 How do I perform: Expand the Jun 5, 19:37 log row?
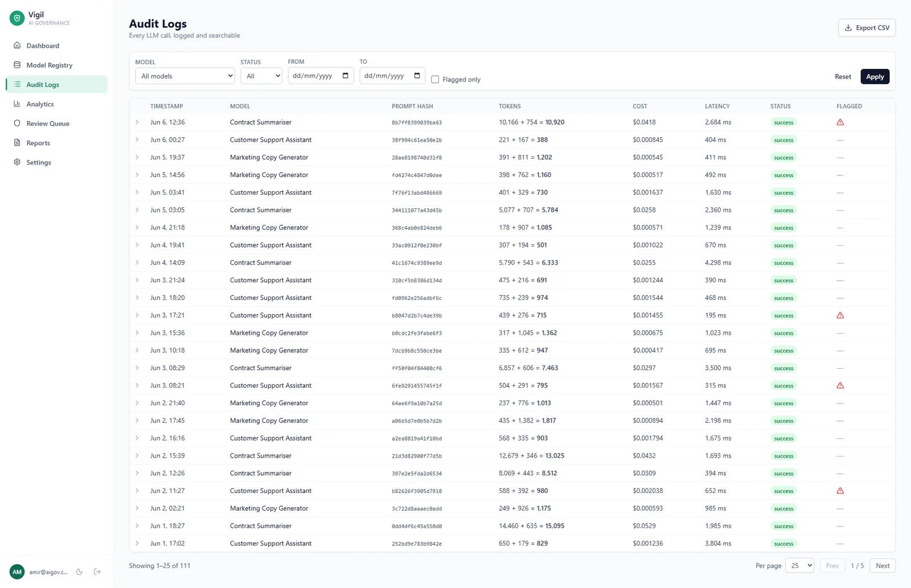coord(137,157)
